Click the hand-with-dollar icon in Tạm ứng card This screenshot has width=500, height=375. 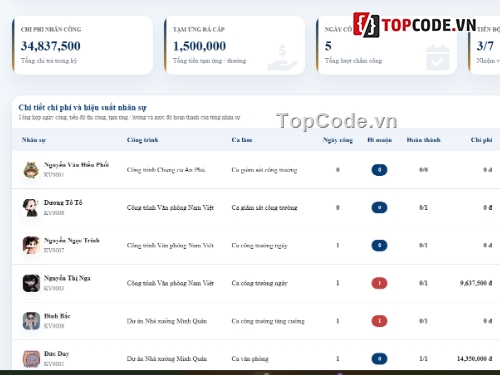[282, 58]
